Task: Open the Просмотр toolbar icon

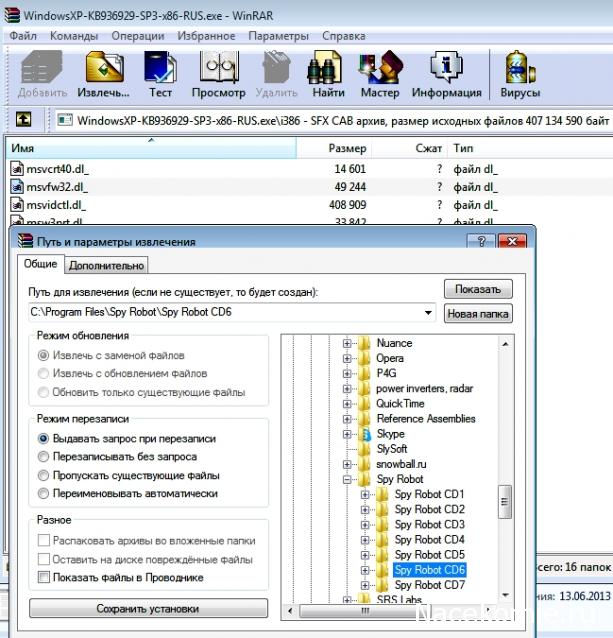Action: [218, 67]
